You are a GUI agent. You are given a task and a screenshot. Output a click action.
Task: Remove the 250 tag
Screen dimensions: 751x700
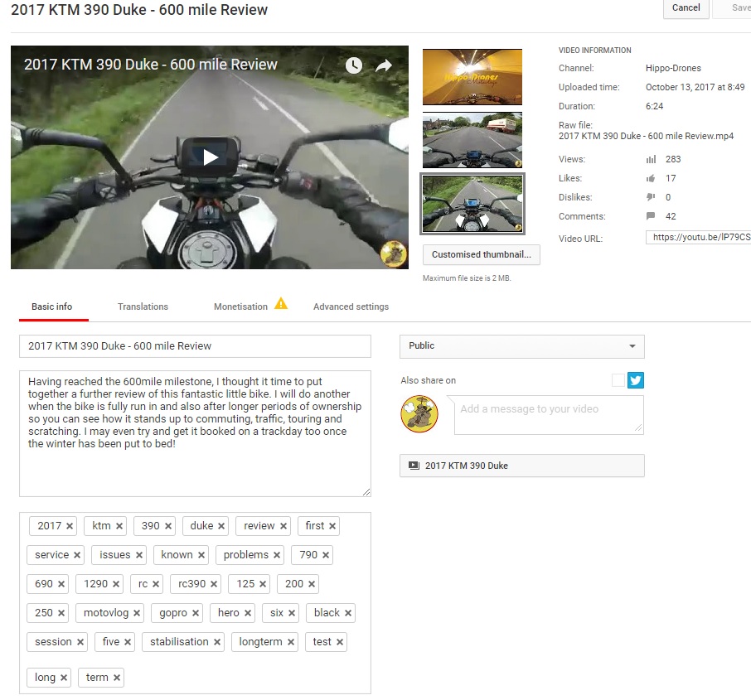tap(61, 613)
